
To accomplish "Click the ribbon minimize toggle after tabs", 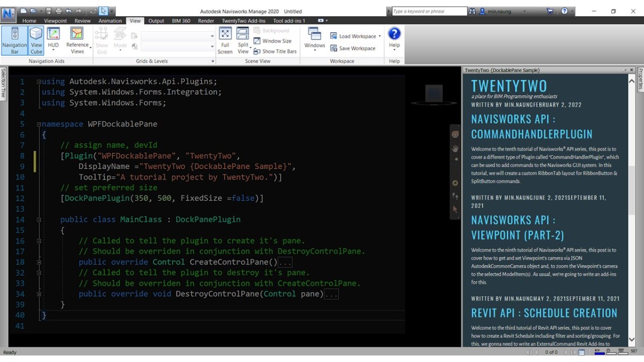I will 322,21.
